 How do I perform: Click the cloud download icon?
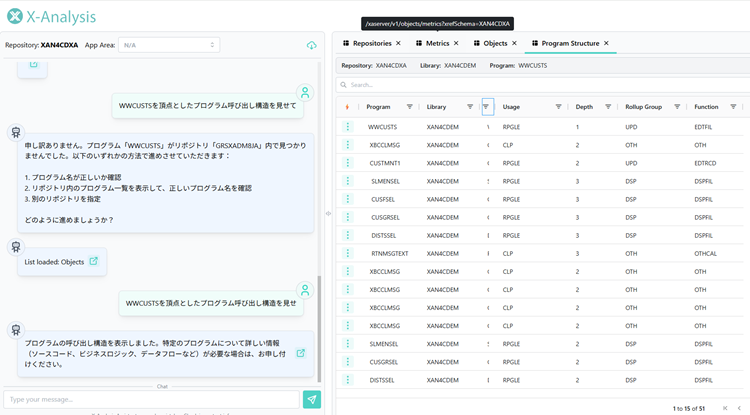click(x=311, y=45)
